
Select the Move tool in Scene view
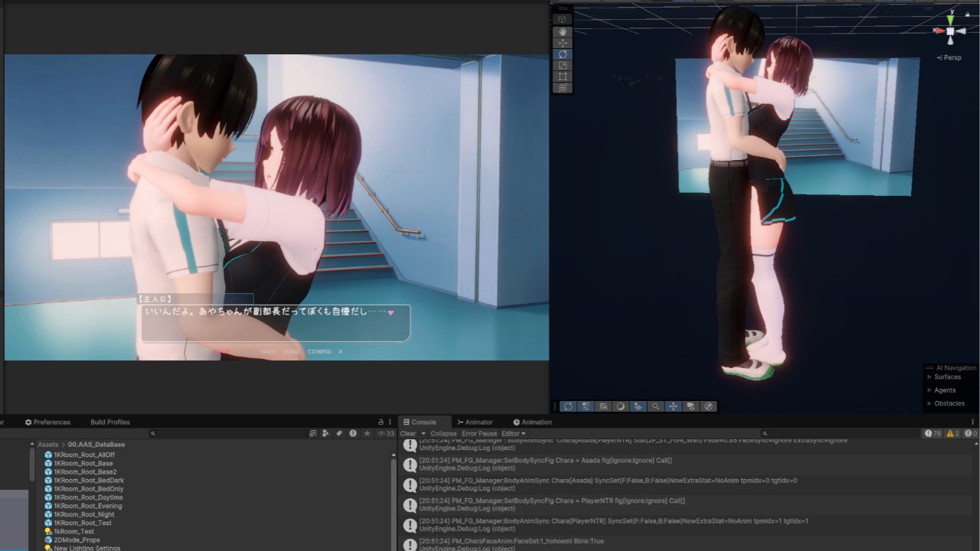(x=562, y=44)
